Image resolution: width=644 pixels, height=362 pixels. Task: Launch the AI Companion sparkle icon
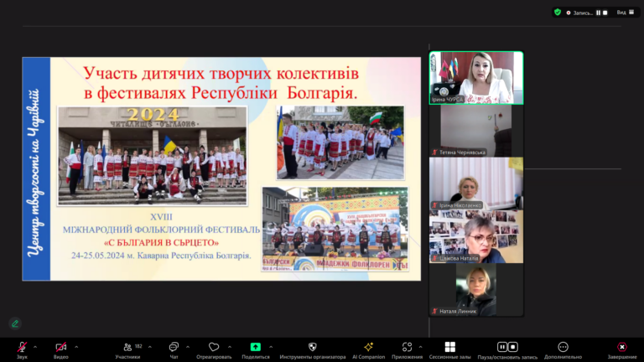368,347
